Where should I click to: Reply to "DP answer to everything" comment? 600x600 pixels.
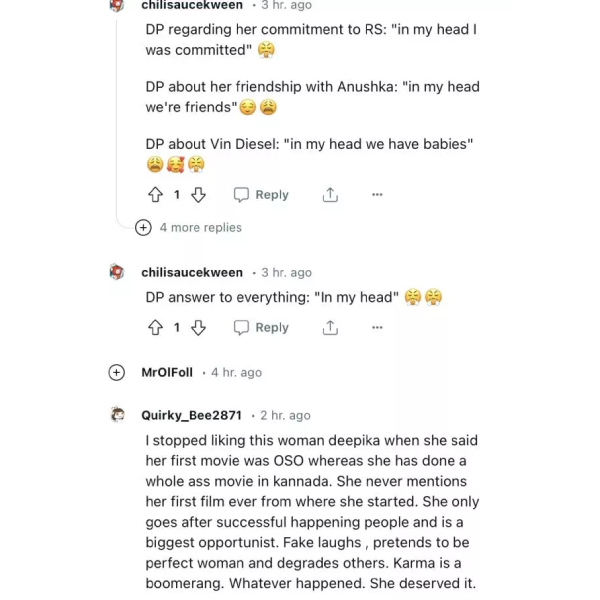pyautogui.click(x=261, y=327)
